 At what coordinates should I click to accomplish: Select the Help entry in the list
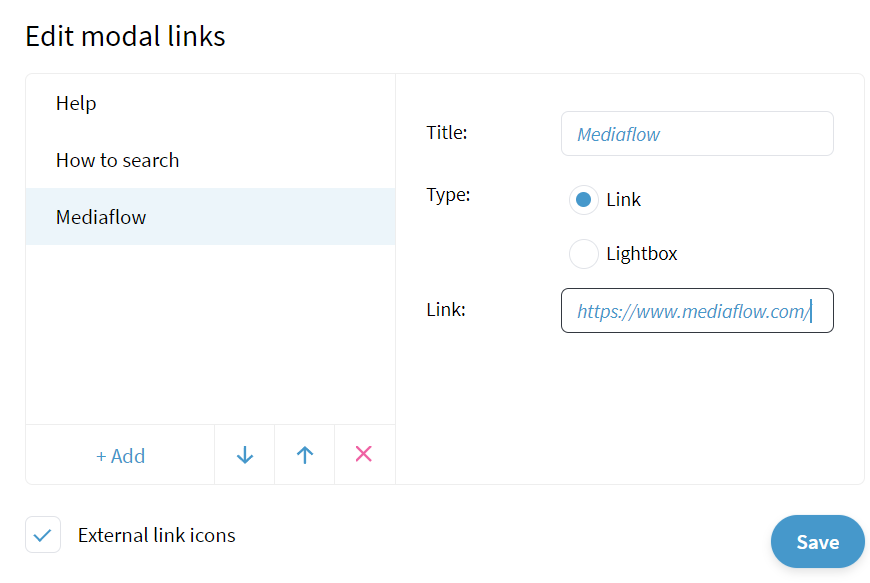pyautogui.click(x=210, y=103)
